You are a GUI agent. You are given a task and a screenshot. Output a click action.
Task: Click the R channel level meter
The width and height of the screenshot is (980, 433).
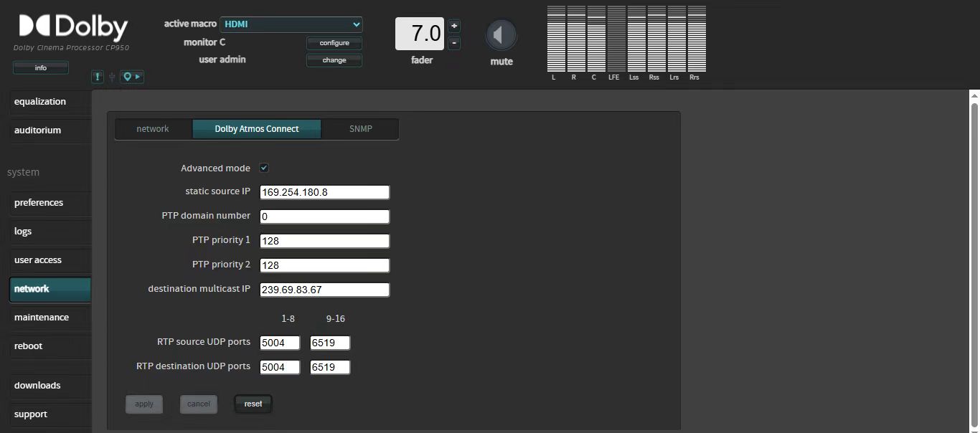click(576, 39)
